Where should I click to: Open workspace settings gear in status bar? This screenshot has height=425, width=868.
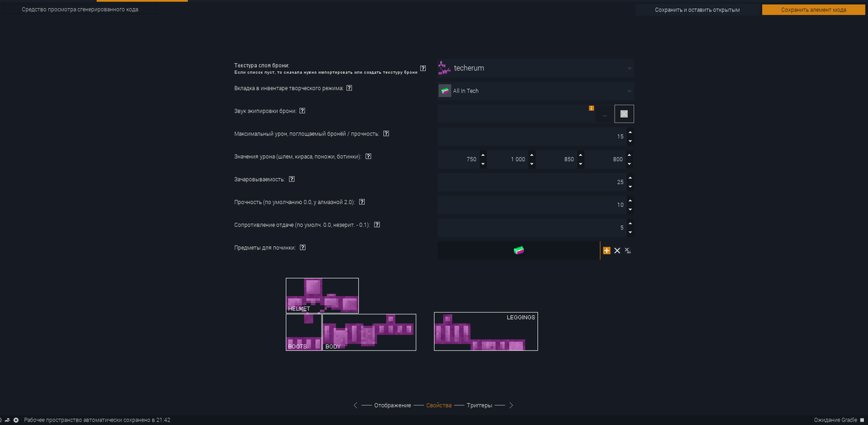point(16,420)
